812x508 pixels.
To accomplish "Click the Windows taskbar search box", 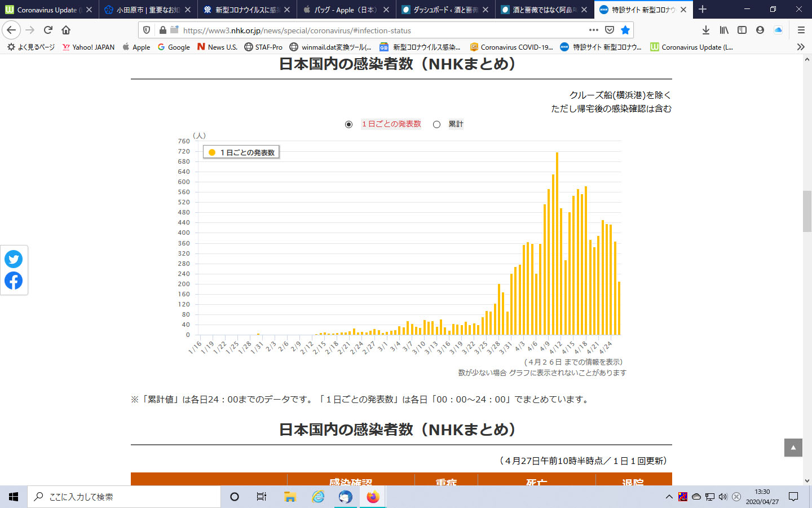I will (x=124, y=497).
